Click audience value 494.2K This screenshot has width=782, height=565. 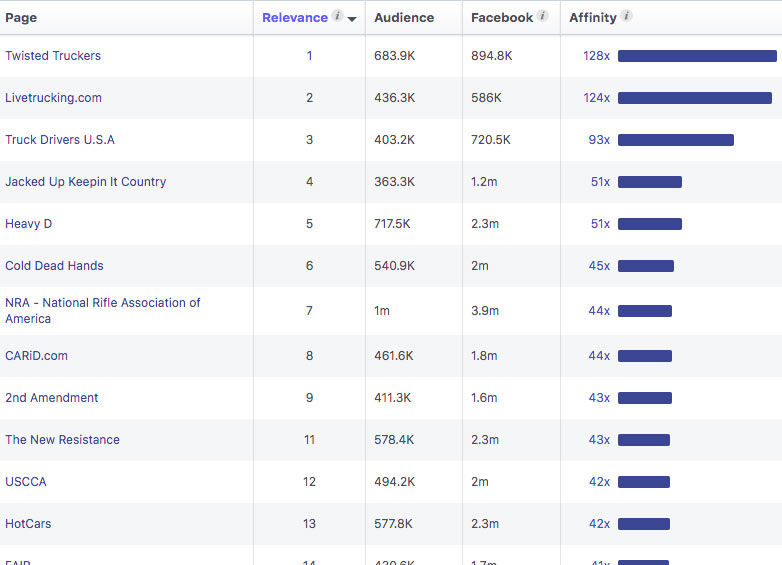coord(394,482)
